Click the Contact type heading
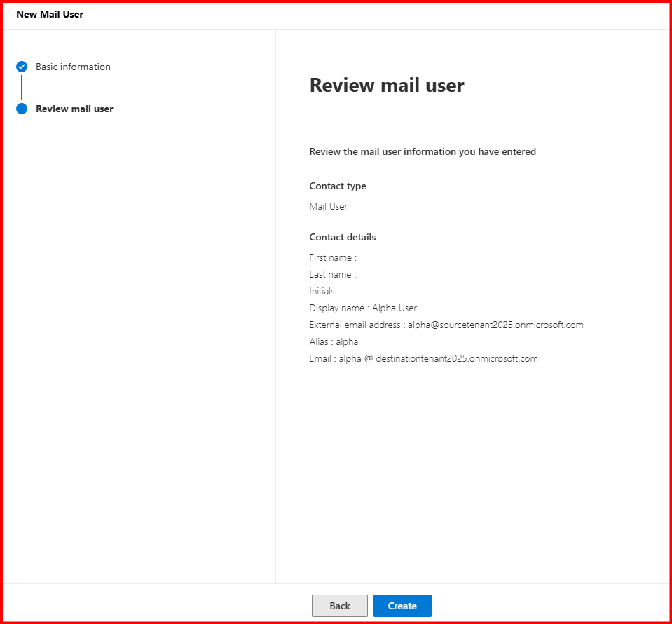Screen dimensions: 672x624 338,186
